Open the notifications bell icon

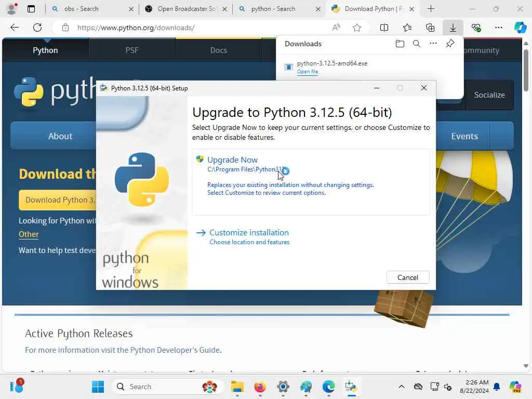[x=497, y=387]
